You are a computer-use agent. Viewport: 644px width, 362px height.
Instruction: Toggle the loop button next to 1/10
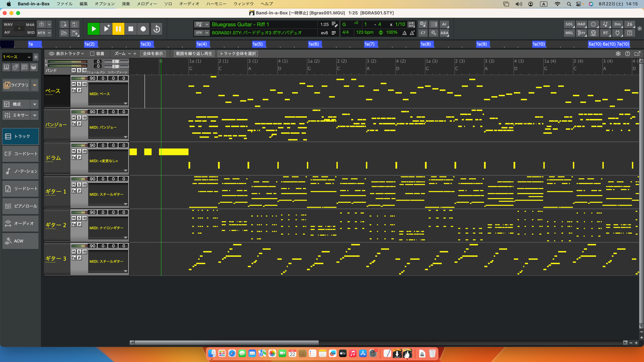point(411,24)
